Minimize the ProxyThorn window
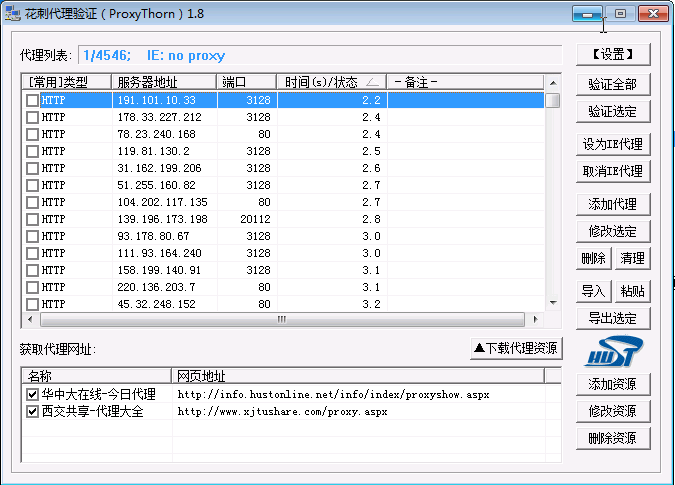 point(587,13)
